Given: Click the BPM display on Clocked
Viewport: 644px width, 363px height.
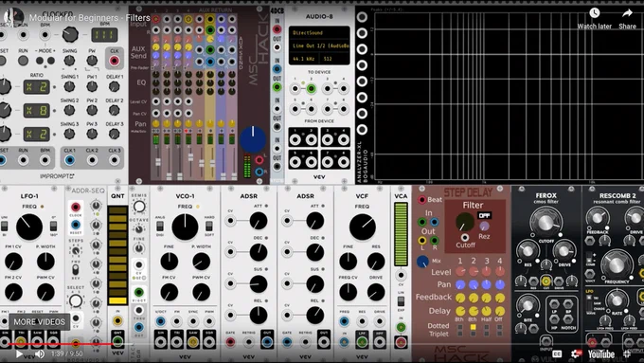Looking at the screenshot, I should pos(104,35).
